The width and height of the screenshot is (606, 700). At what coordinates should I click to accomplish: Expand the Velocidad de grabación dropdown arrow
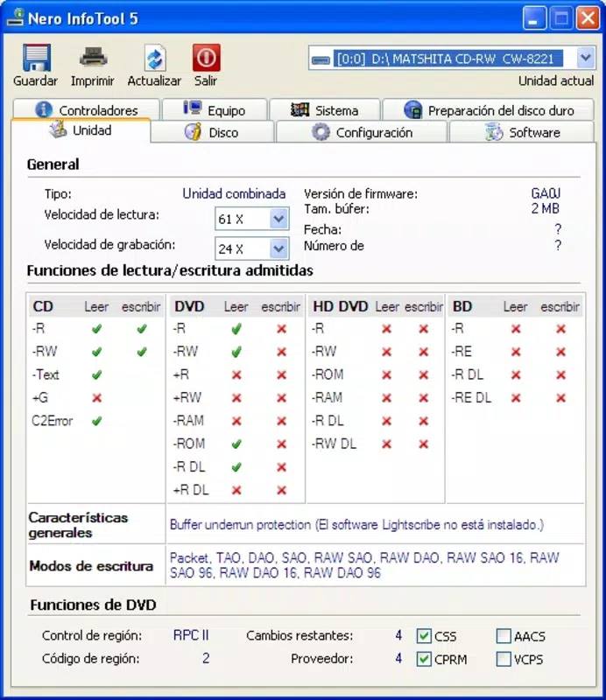point(278,248)
